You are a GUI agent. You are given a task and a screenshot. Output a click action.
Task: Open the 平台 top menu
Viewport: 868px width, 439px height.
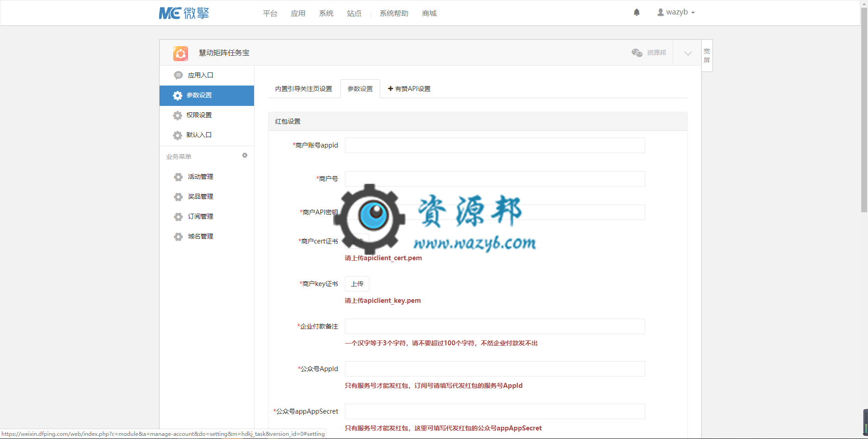[x=270, y=14]
